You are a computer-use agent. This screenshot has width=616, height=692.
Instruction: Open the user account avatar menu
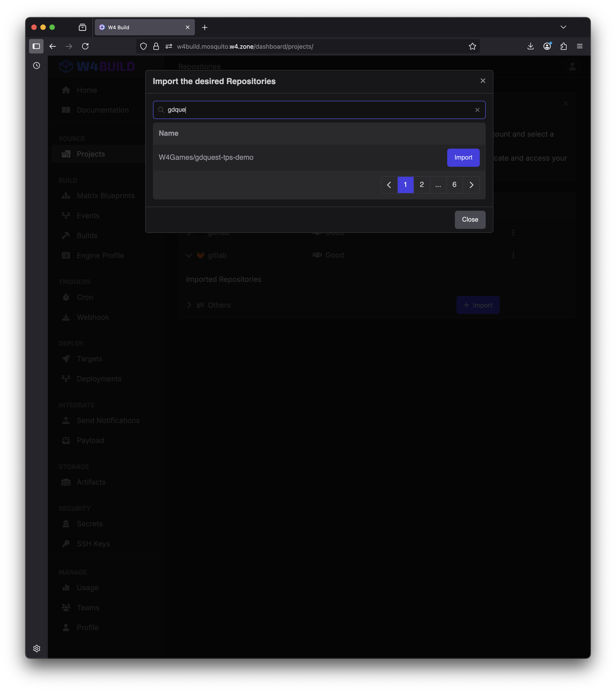coord(572,66)
